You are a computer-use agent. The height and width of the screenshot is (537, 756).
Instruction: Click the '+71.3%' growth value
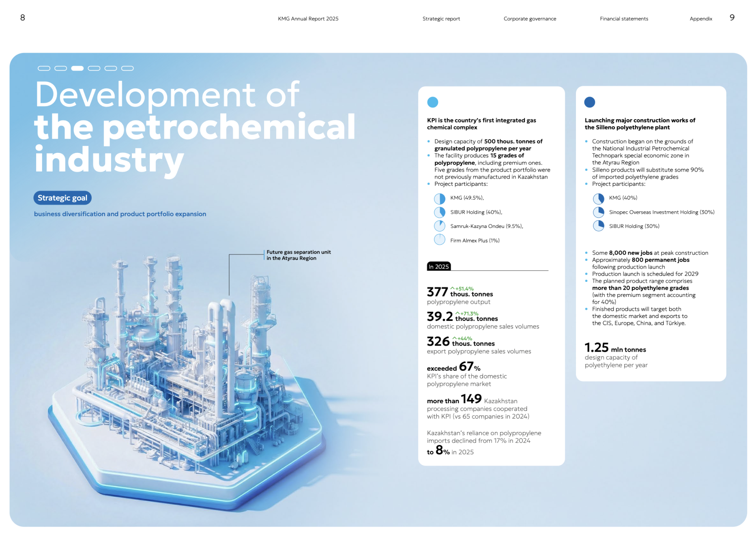pyautogui.click(x=469, y=314)
